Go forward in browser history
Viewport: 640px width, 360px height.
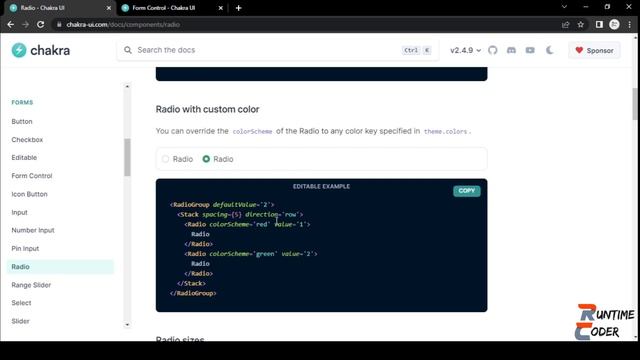point(25,24)
